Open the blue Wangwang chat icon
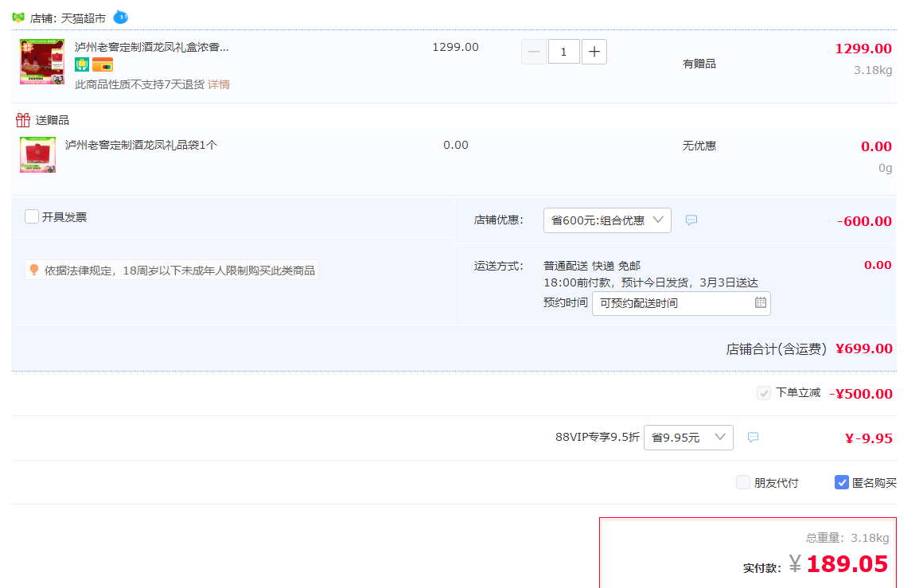 [121, 17]
